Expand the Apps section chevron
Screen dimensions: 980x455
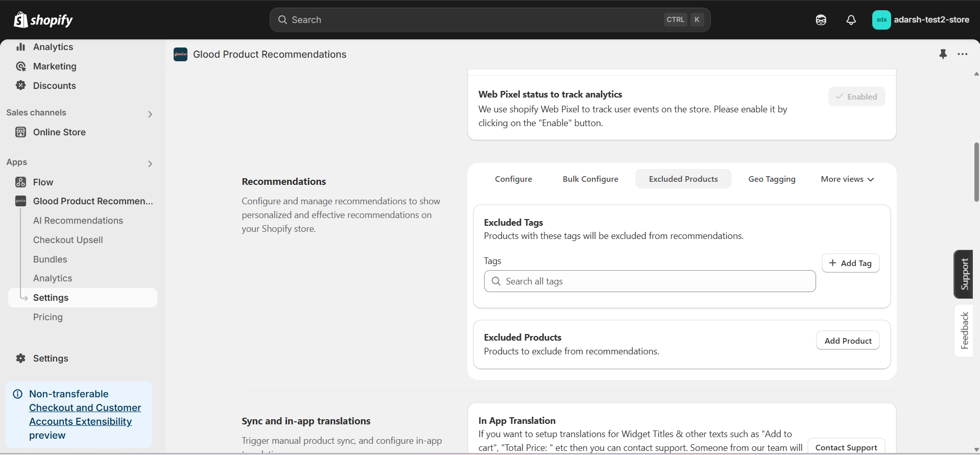click(150, 163)
